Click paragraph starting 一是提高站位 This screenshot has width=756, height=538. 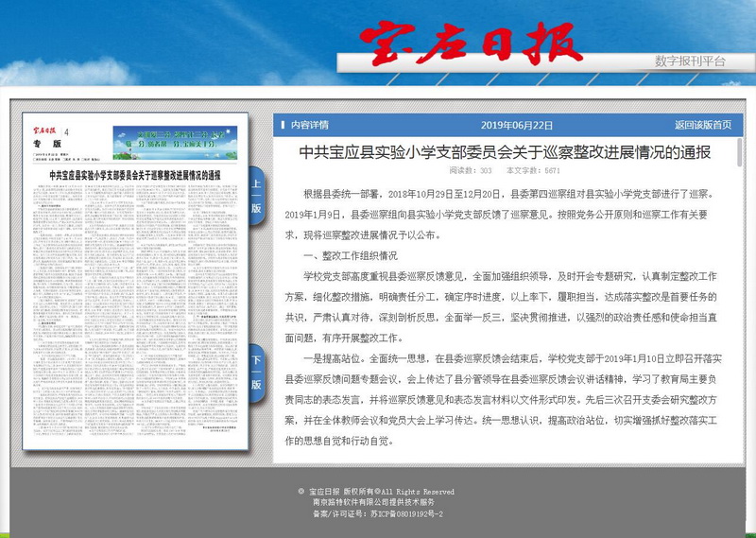coord(503,400)
